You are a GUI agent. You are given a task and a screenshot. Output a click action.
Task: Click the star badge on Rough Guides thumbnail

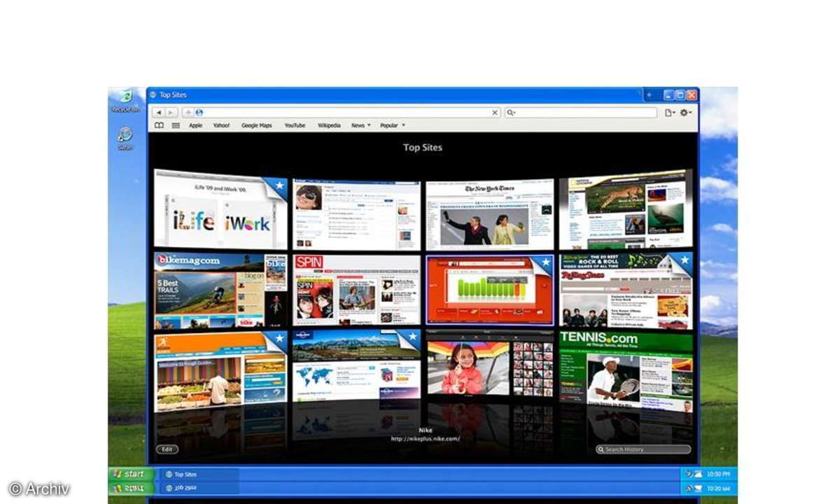pyautogui.click(x=279, y=340)
